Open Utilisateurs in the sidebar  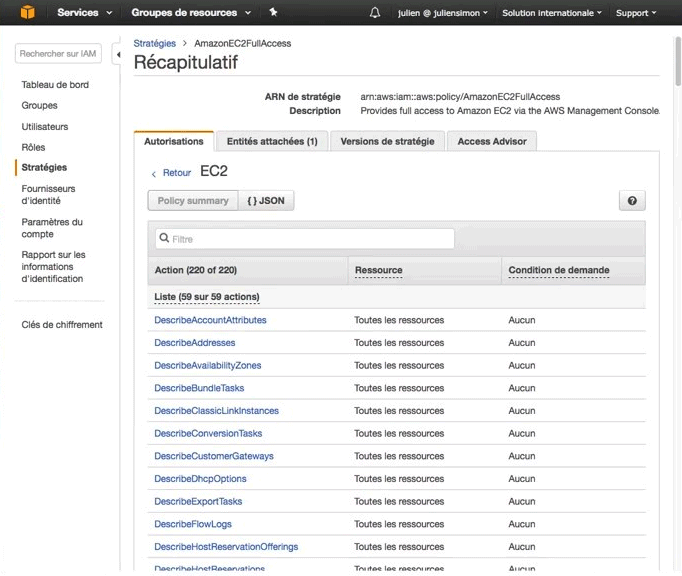coord(45,127)
